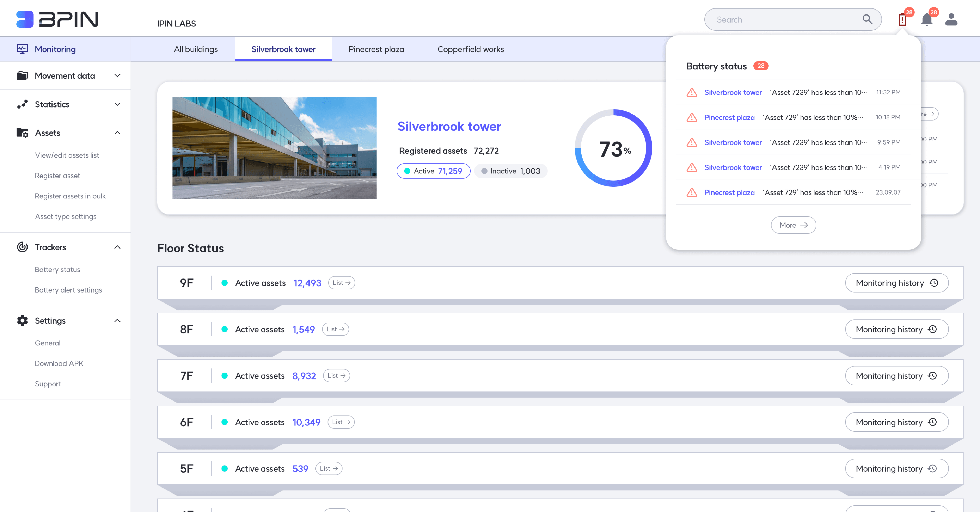Click the search magnifier icon

tap(867, 19)
